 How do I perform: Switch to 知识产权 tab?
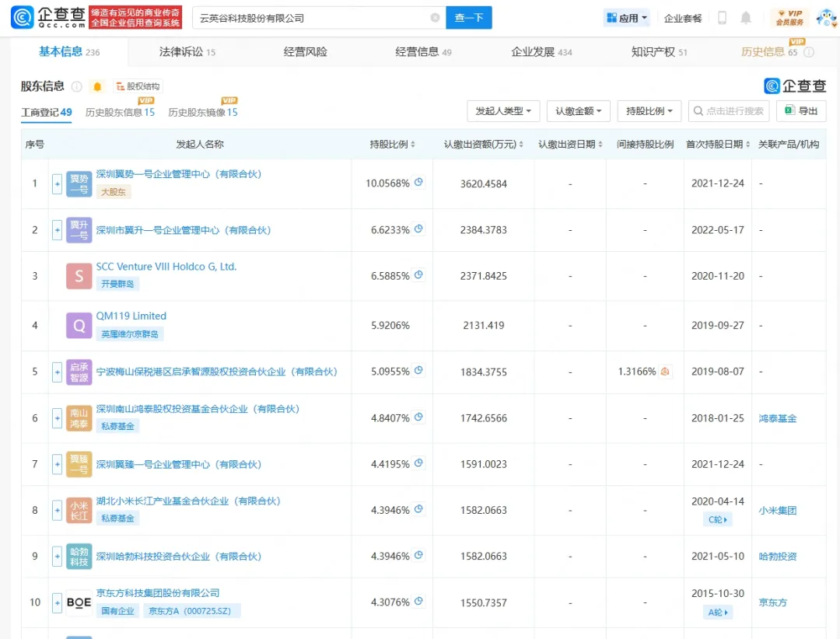(x=659, y=52)
